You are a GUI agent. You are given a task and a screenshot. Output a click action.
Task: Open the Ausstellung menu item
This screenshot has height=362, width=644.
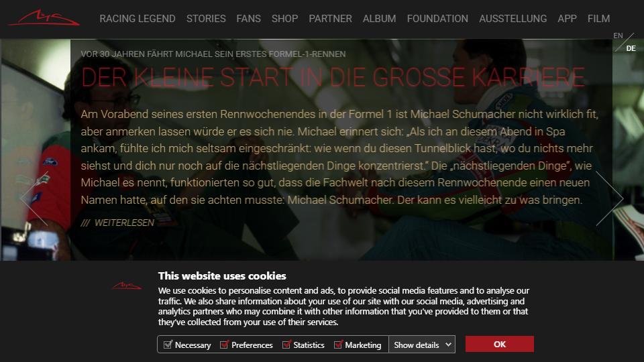point(513,19)
